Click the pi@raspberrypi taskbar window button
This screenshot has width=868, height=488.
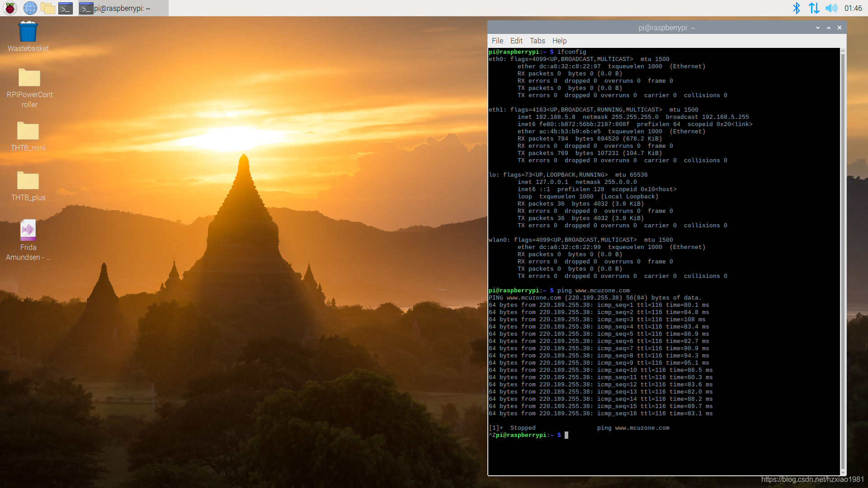(123, 8)
